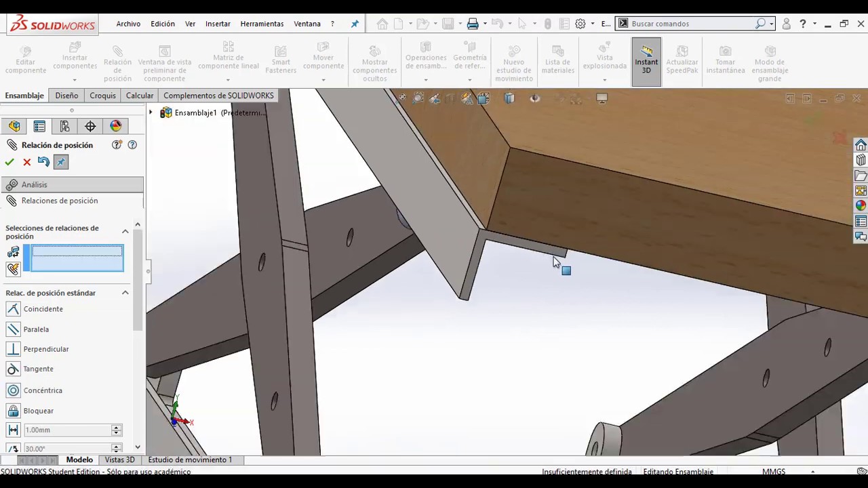Screen dimensions: 868x488
Task: Switch to the Croquis ribbon tab
Action: 103,96
